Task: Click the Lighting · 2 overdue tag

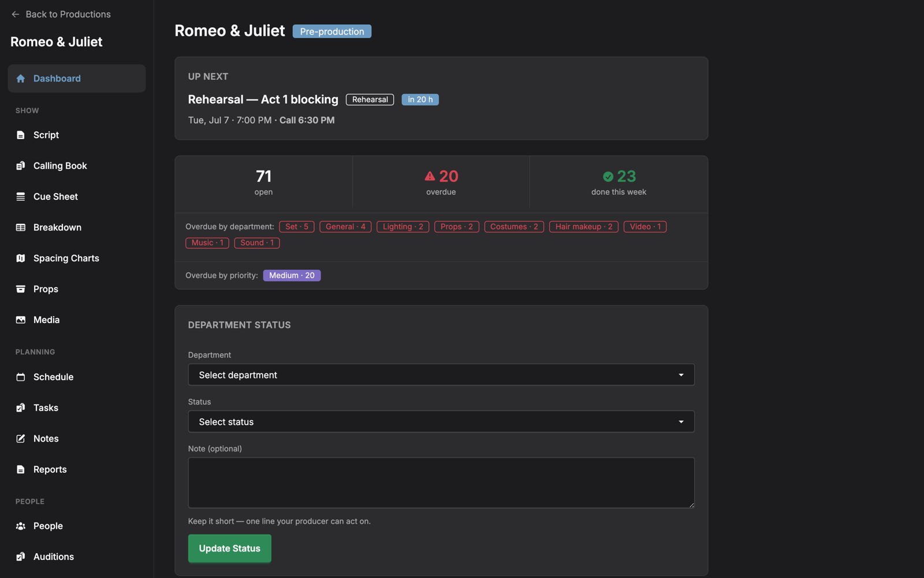Action: [x=403, y=227]
